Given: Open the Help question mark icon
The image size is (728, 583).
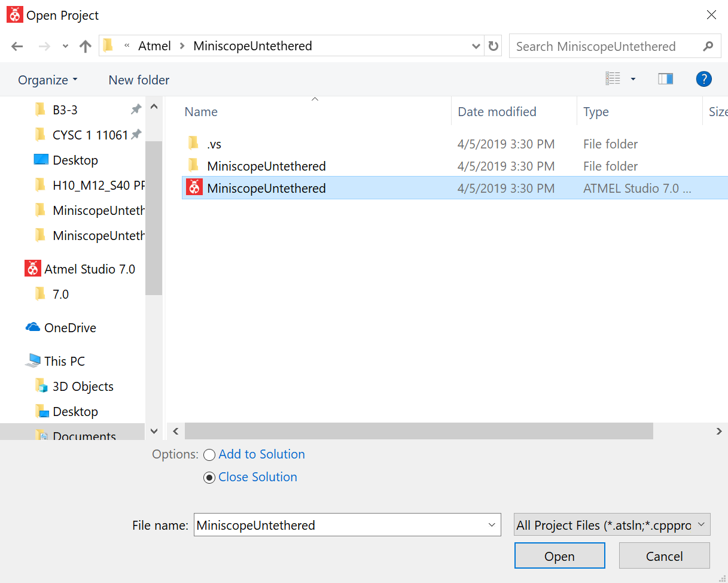Looking at the screenshot, I should [703, 79].
